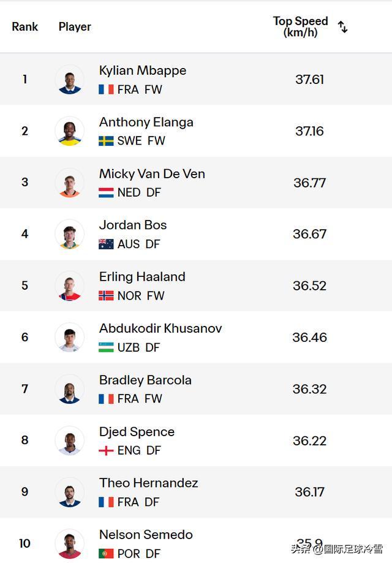Image resolution: width=392 pixels, height=563 pixels.
Task: Click the Australia flag under Jordan Bos
Action: [106, 244]
